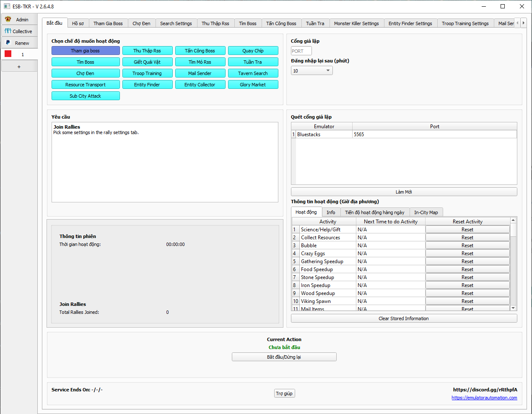This screenshot has width=532, height=414.
Task: Toggle the Giết Quái Vật mode
Action: pyautogui.click(x=147, y=62)
